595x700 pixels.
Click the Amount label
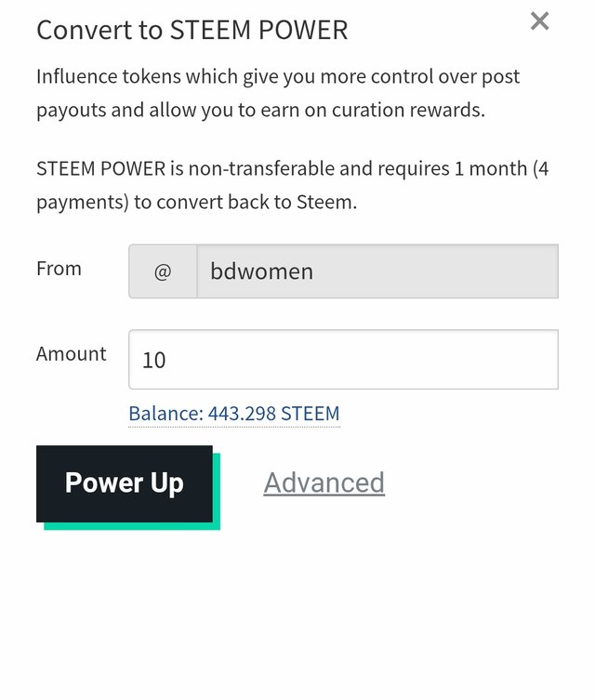tap(72, 354)
